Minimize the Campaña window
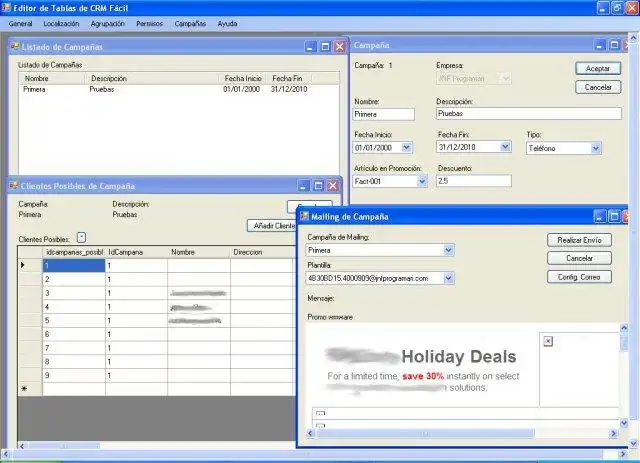640x463 pixels. point(599,45)
